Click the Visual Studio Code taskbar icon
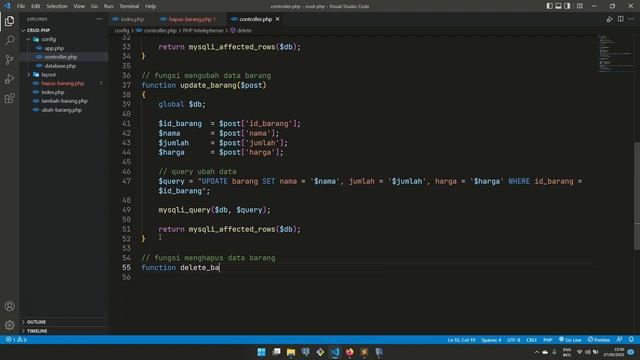The width and height of the screenshot is (640, 360). tap(335, 352)
